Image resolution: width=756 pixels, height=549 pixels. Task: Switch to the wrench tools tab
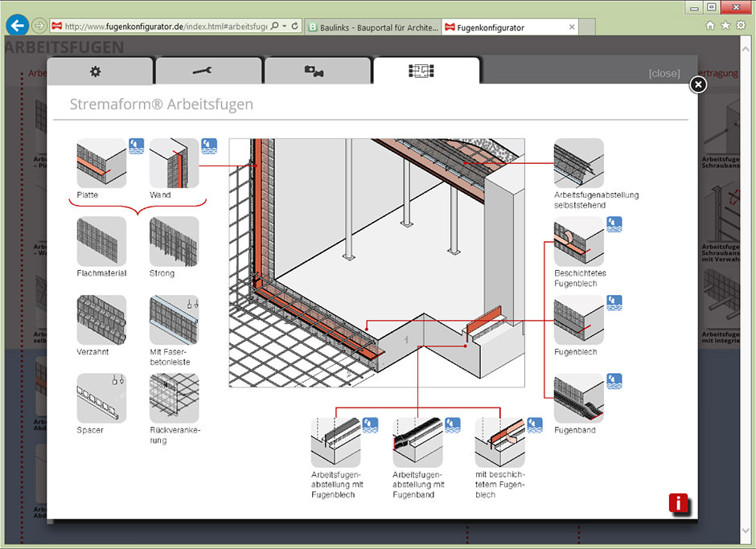(209, 72)
